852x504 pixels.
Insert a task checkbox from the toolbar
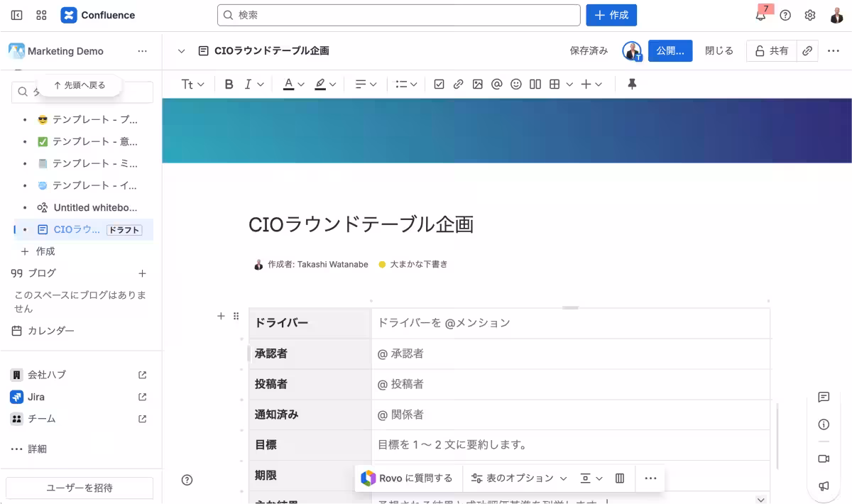click(x=439, y=84)
